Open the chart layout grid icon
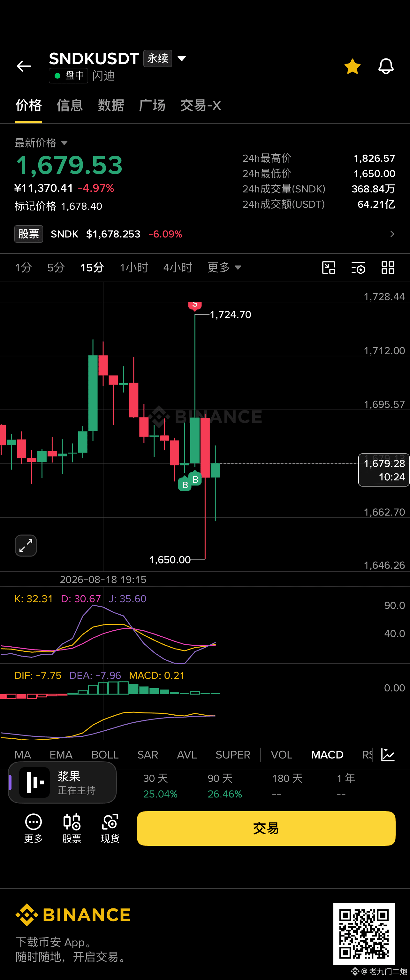 click(388, 268)
